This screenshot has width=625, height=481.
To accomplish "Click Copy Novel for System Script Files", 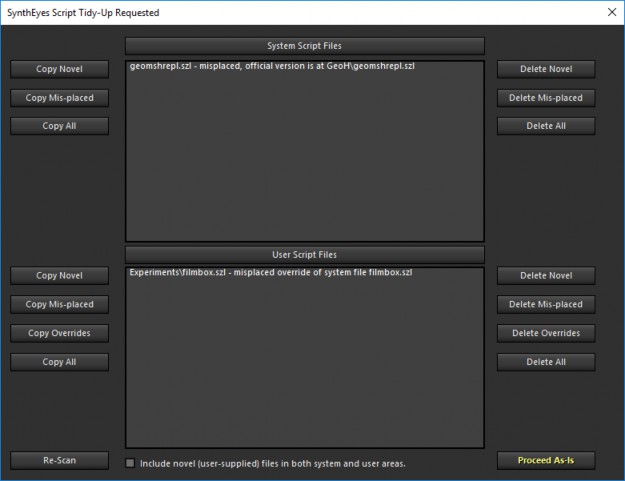I will point(60,69).
